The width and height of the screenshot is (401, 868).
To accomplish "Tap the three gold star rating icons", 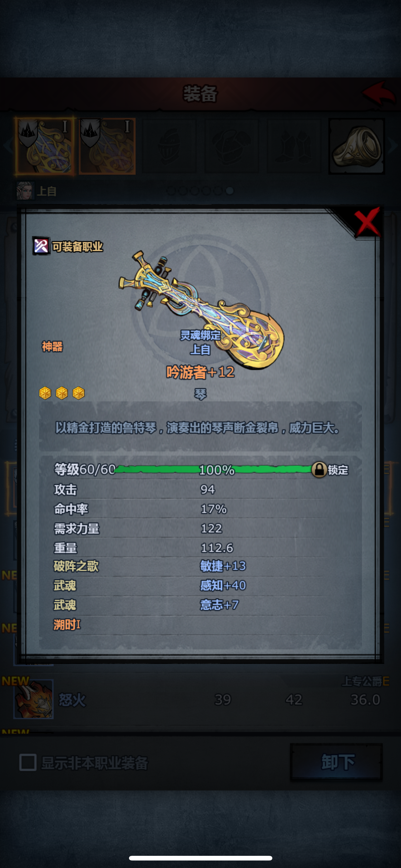I will click(62, 393).
